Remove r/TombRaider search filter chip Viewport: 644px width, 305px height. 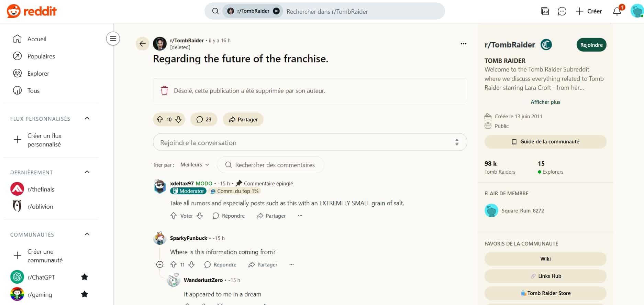276,11
